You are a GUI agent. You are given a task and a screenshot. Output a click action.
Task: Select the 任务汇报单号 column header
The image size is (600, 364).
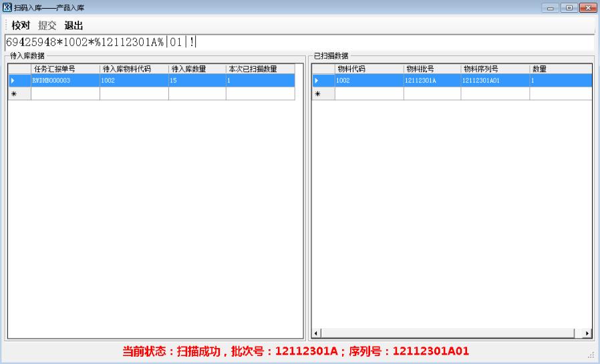(65, 69)
